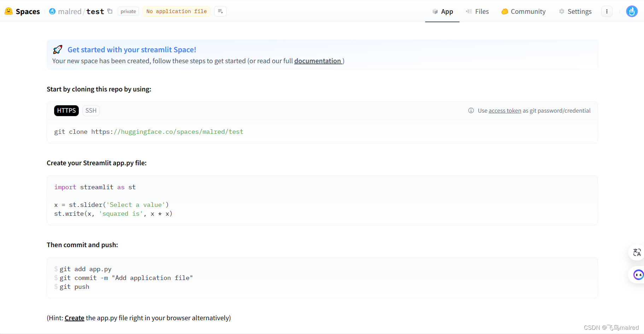Open the Settings tab
This screenshot has width=644, height=334.
pyautogui.click(x=575, y=11)
